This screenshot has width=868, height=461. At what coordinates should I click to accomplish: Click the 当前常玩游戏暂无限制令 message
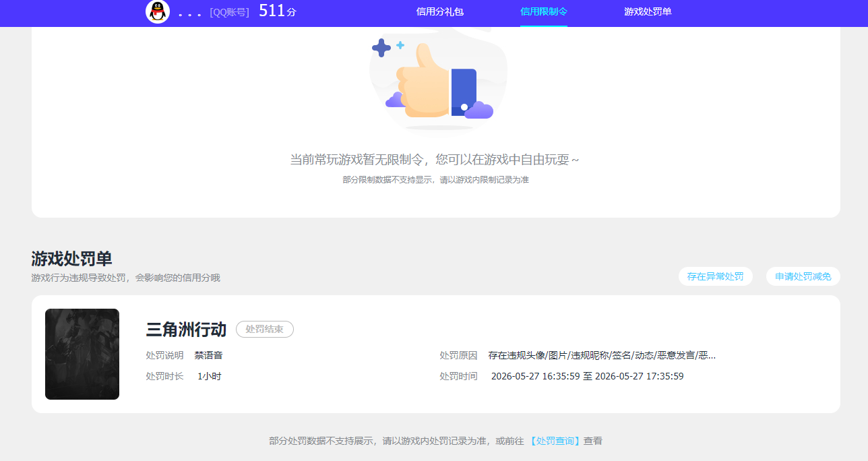pyautogui.click(x=435, y=160)
